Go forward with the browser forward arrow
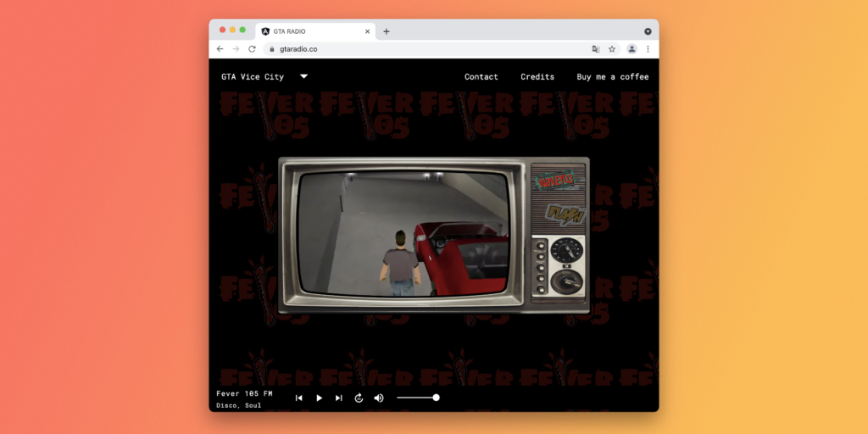 pos(236,48)
